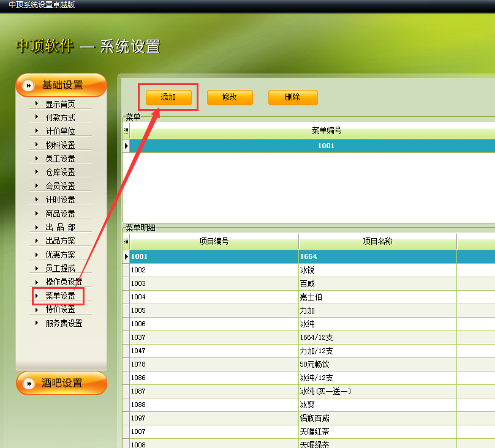
Task: Select 商品设置 menu item
Action: click(x=60, y=214)
